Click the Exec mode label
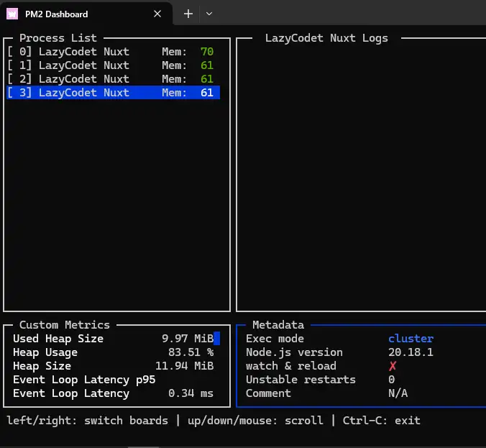 click(275, 338)
